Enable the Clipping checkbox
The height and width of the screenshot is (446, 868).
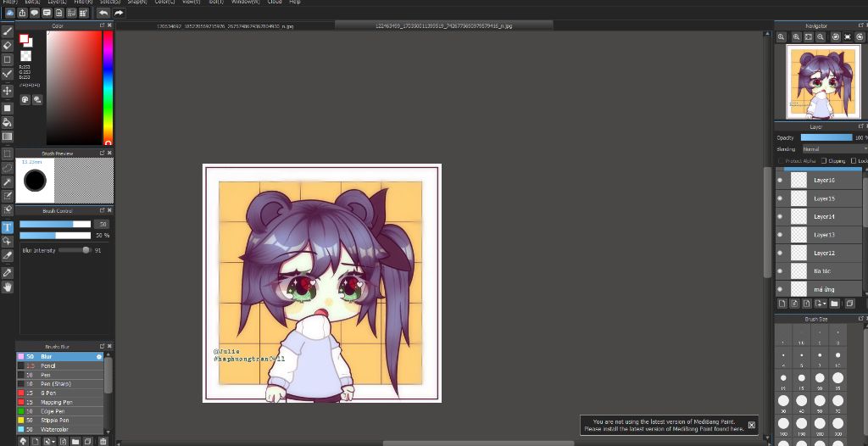point(823,160)
